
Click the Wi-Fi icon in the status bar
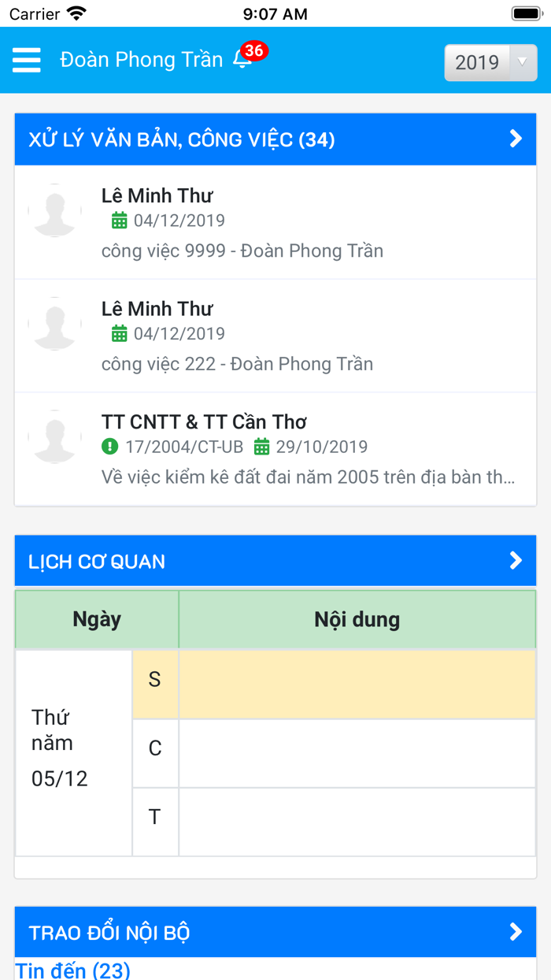click(76, 13)
